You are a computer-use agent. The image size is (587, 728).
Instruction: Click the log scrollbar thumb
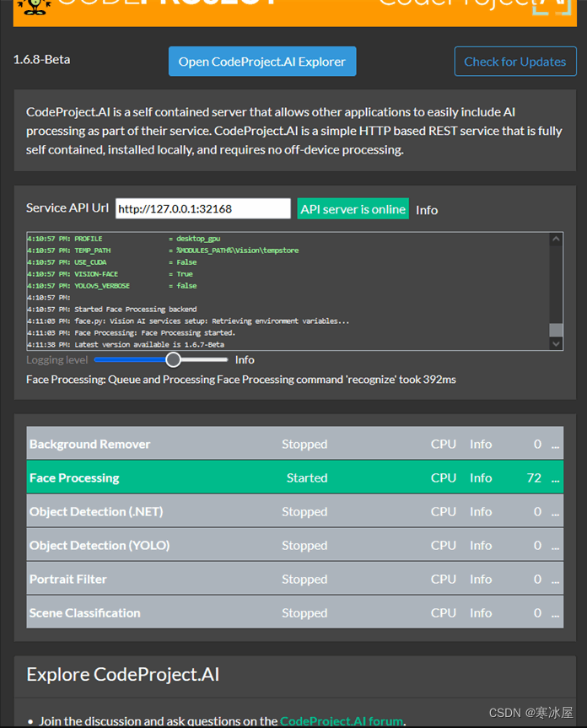(556, 330)
